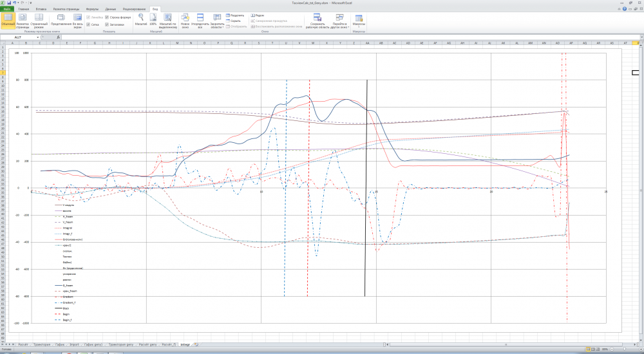Click the Split (Разделить) window button
Viewport: 644px width, 354px height.
point(235,14)
